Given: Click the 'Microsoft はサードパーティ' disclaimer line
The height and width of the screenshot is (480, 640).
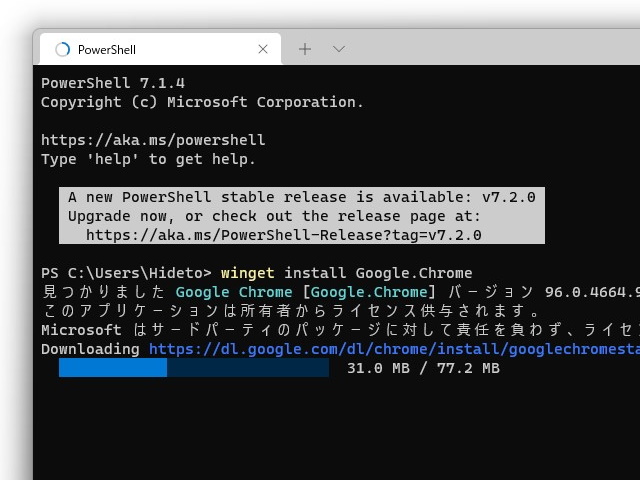Looking at the screenshot, I should point(340,330).
